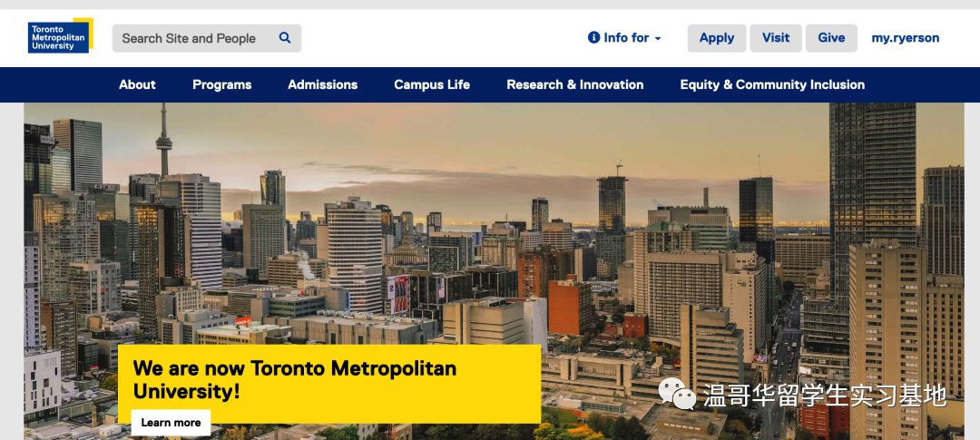This screenshot has height=440, width=980.
Task: Click the Apply button
Action: pyautogui.click(x=717, y=38)
